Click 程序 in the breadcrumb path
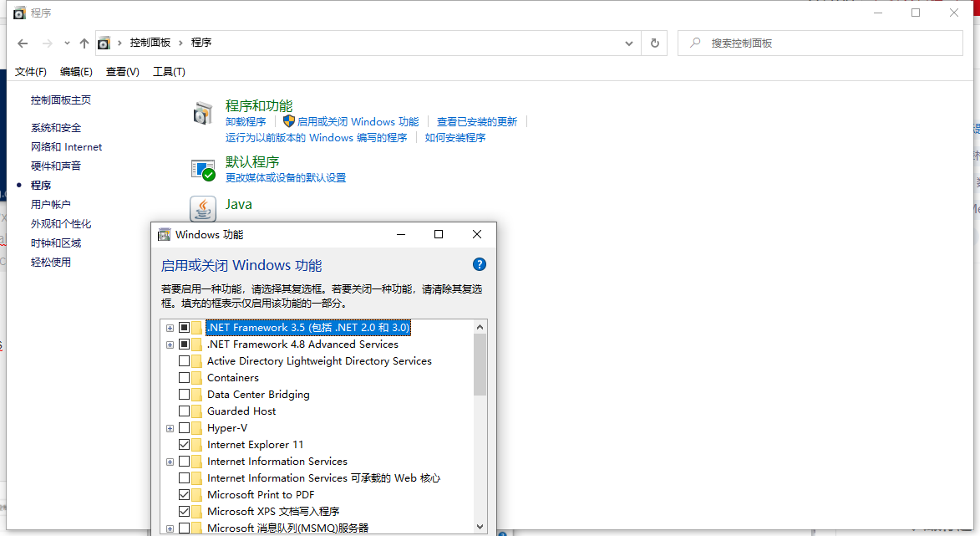This screenshot has height=536, width=980. pos(201,43)
